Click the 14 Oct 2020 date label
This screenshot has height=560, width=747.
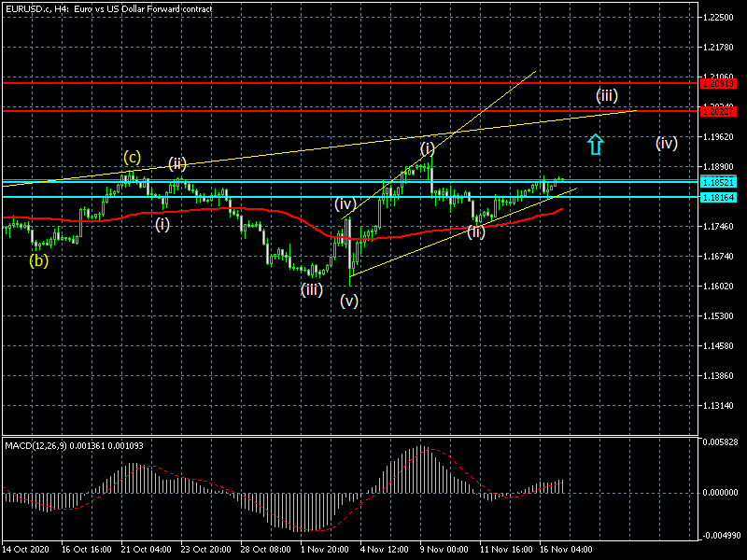pos(24,552)
